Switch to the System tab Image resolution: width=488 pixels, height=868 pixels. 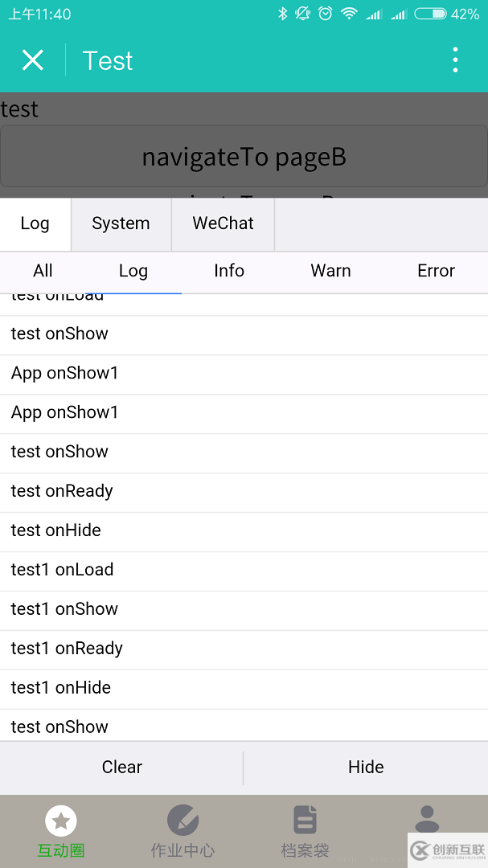coord(121,223)
